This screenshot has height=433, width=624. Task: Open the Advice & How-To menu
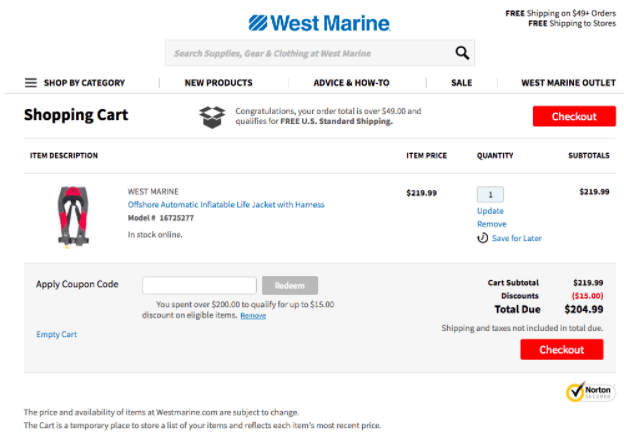click(x=351, y=83)
